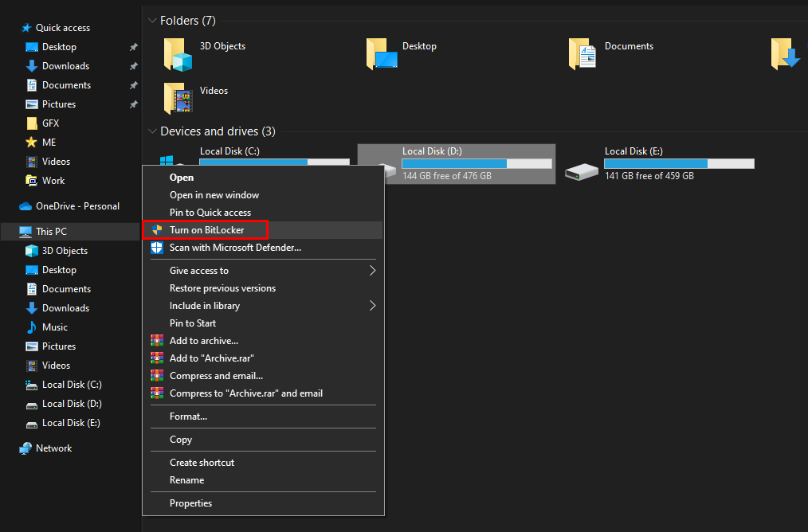Click the Quick access star icon
This screenshot has height=532, width=808.
pos(25,28)
